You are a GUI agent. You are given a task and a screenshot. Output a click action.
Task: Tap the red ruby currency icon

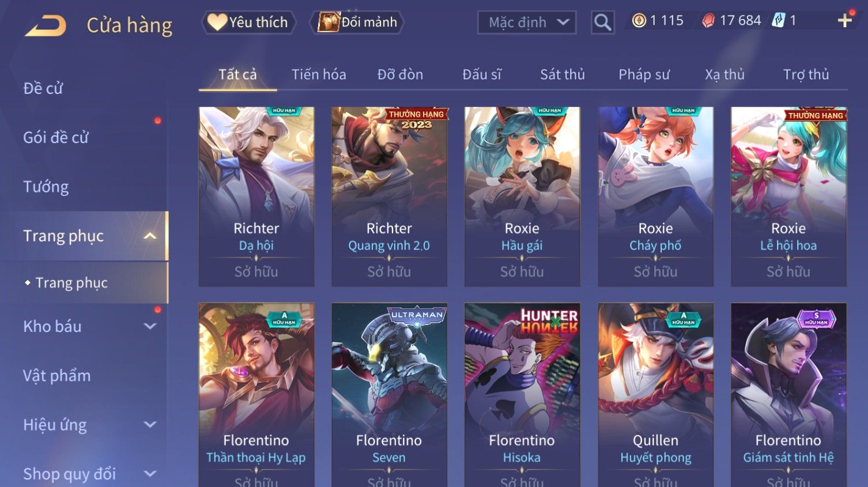pos(708,21)
